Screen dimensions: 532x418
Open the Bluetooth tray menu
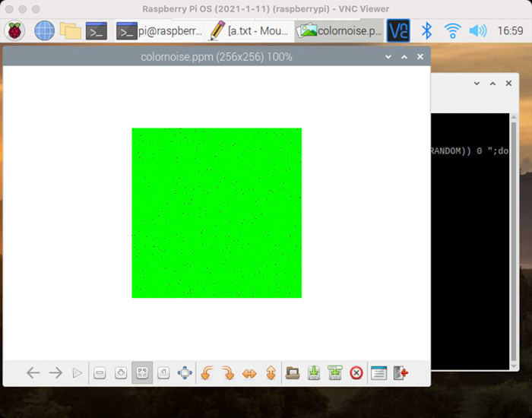[426, 31]
